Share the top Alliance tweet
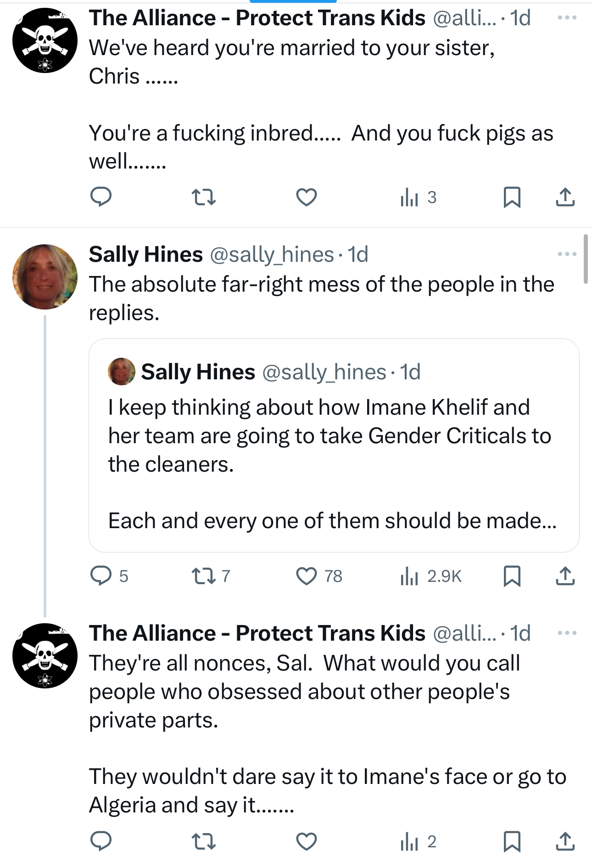The image size is (592, 868). pyautogui.click(x=565, y=197)
